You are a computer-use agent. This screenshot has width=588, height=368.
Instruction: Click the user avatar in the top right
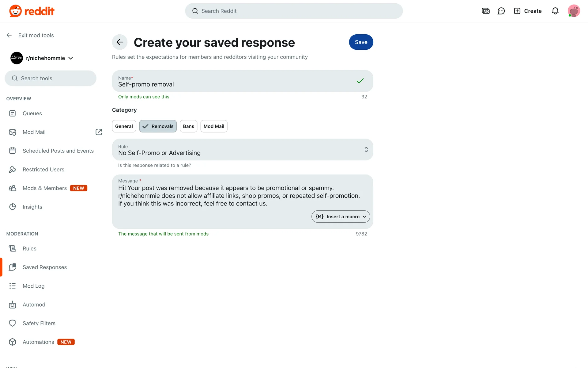(573, 11)
